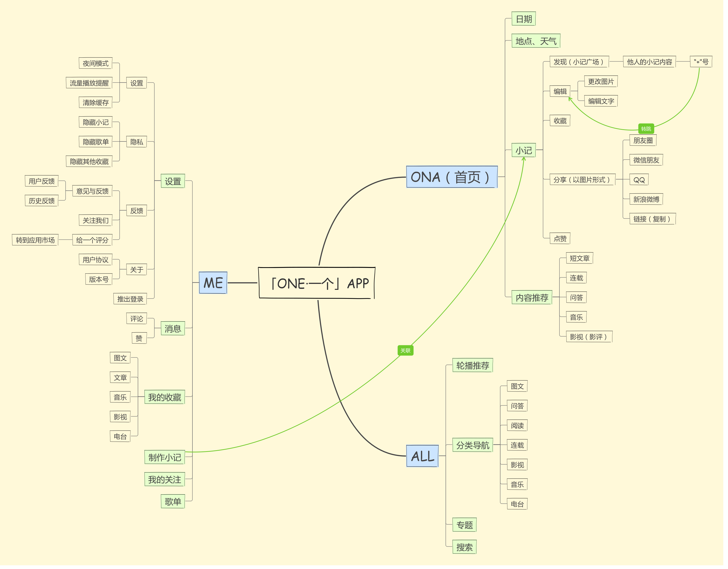This screenshot has height=569, width=728.
Task: Select the 收藏 node under 小记
Action: point(563,121)
